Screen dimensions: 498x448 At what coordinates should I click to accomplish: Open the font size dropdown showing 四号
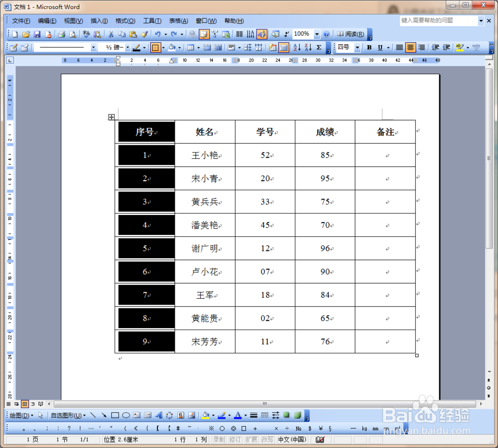pos(357,47)
